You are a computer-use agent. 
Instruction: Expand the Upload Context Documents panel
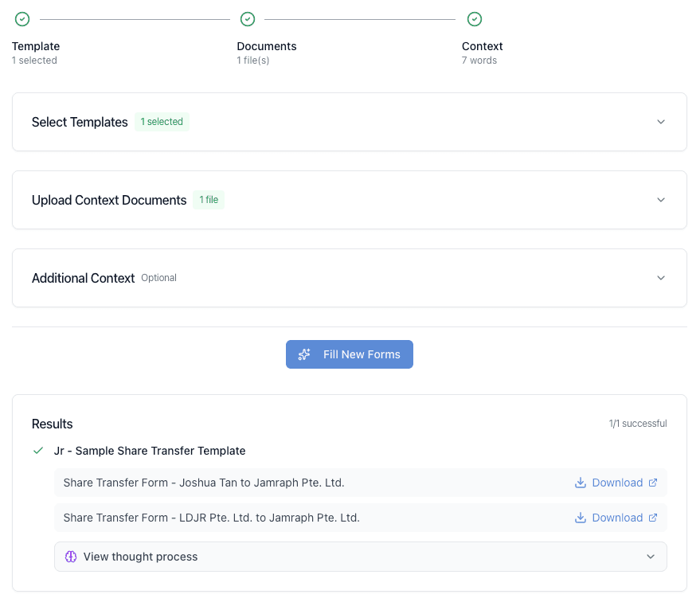pos(661,200)
